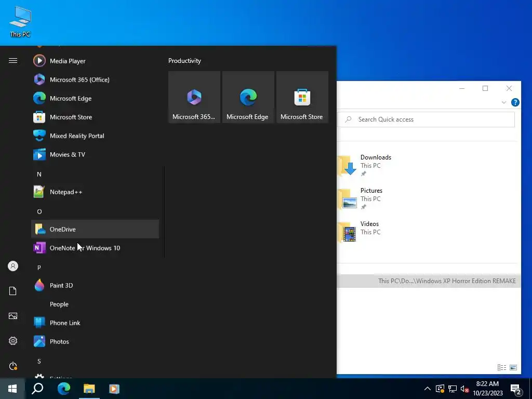Screen dimensions: 532x399
Task: Launch Mixed Reality Portal
Action: [95, 136]
